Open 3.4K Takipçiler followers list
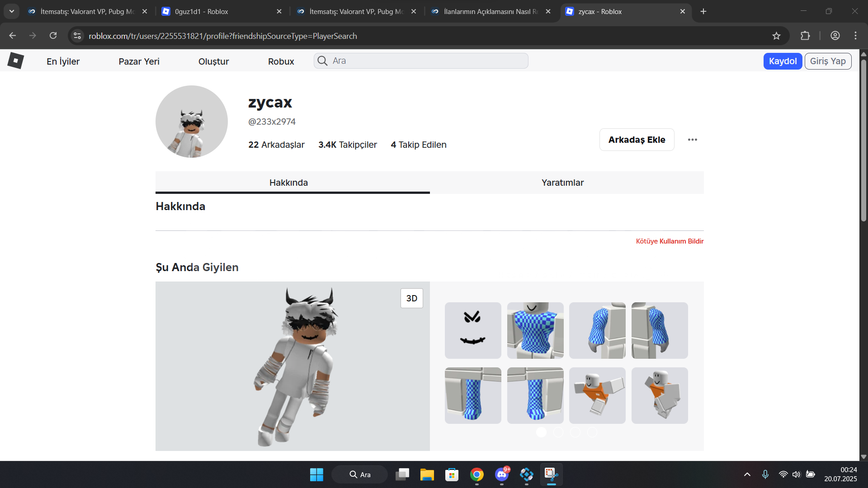The height and width of the screenshot is (488, 868). click(x=347, y=145)
